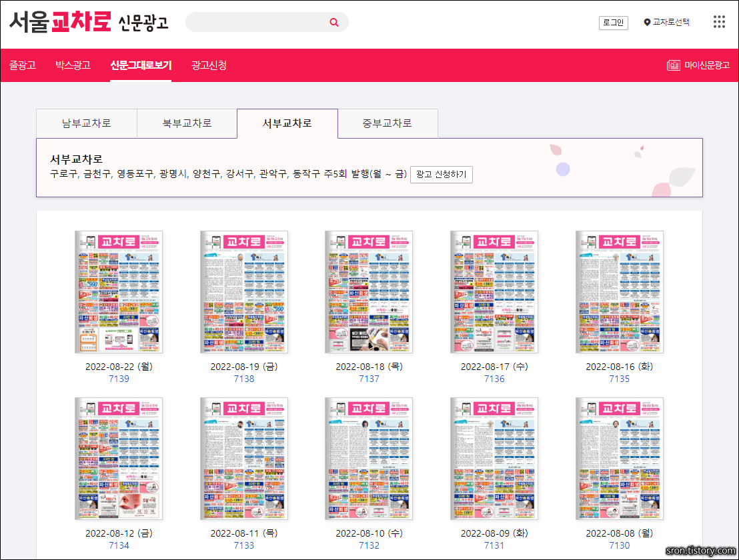Click the date text 2022-08-08 (월)
739x560 pixels.
[x=620, y=533]
